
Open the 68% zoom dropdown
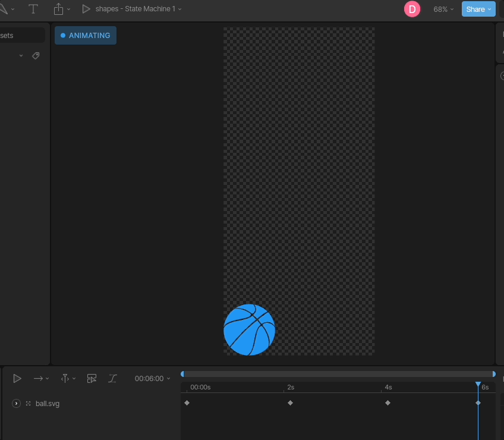pyautogui.click(x=443, y=10)
